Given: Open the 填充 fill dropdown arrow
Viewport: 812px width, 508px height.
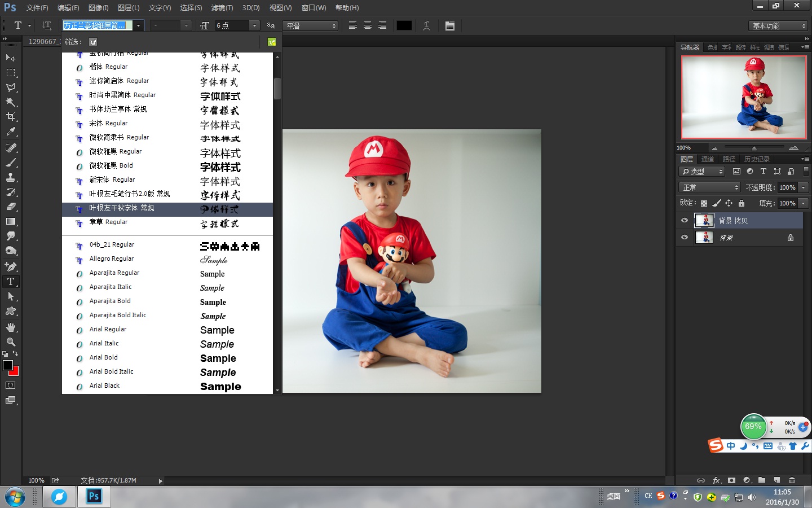Looking at the screenshot, I should pyautogui.click(x=804, y=203).
